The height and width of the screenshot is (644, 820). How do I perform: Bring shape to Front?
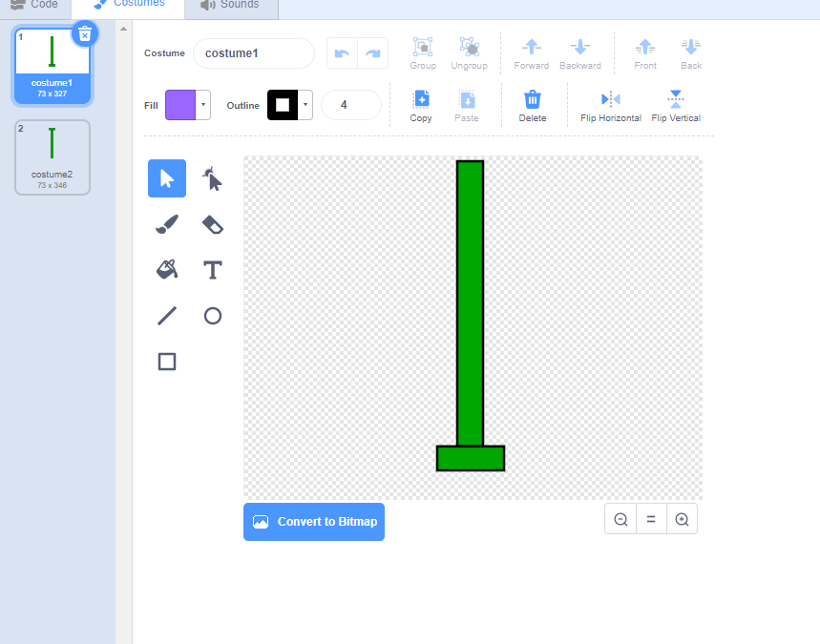point(644,53)
